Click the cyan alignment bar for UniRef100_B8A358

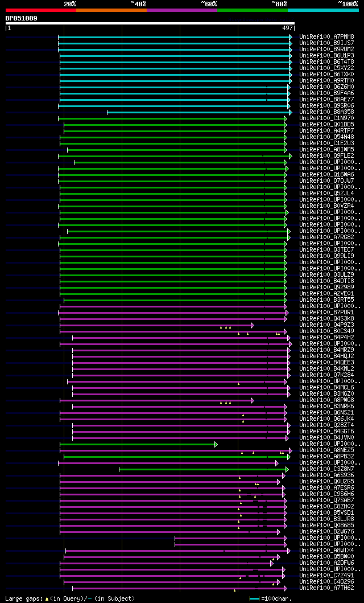coord(200,112)
